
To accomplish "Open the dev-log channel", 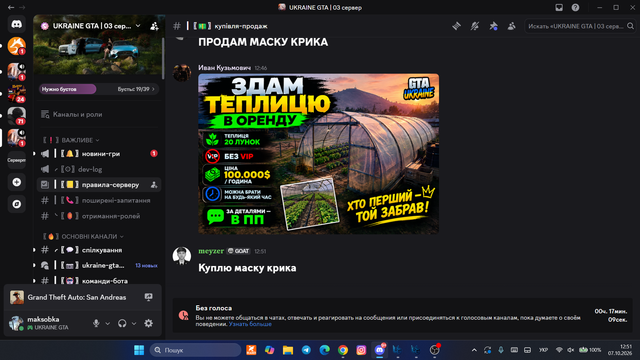I will (x=98, y=169).
